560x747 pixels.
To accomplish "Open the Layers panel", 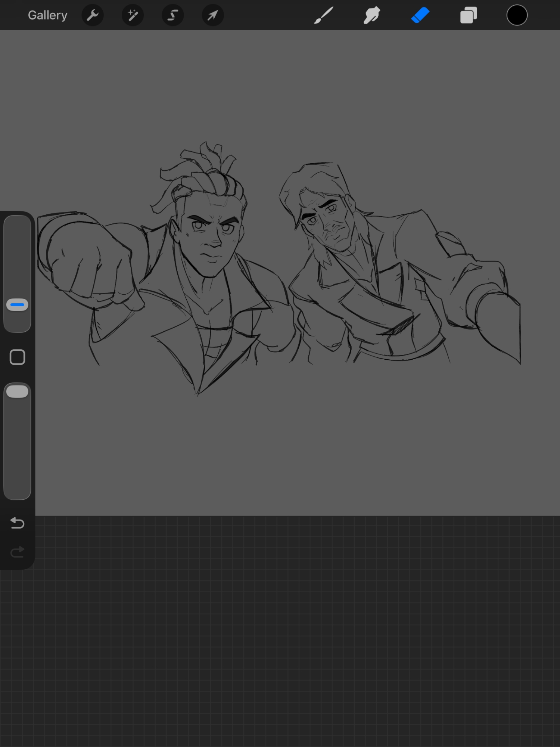I will (x=469, y=15).
